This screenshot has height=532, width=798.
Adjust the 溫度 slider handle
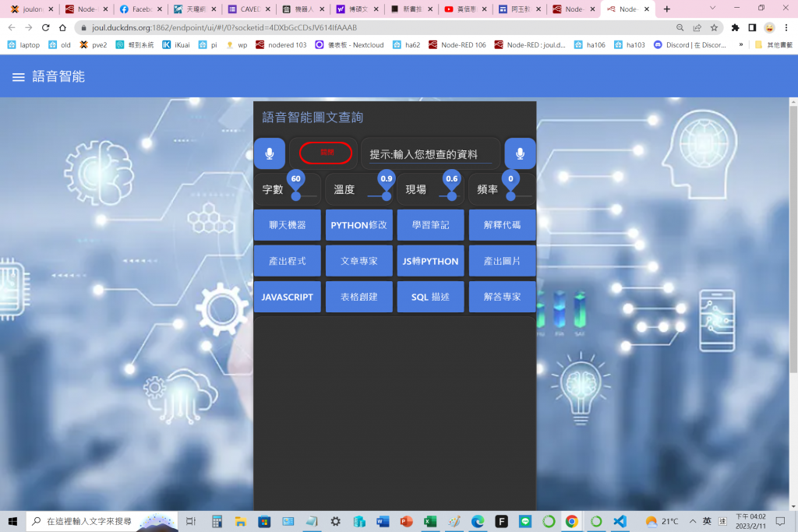pyautogui.click(x=387, y=196)
